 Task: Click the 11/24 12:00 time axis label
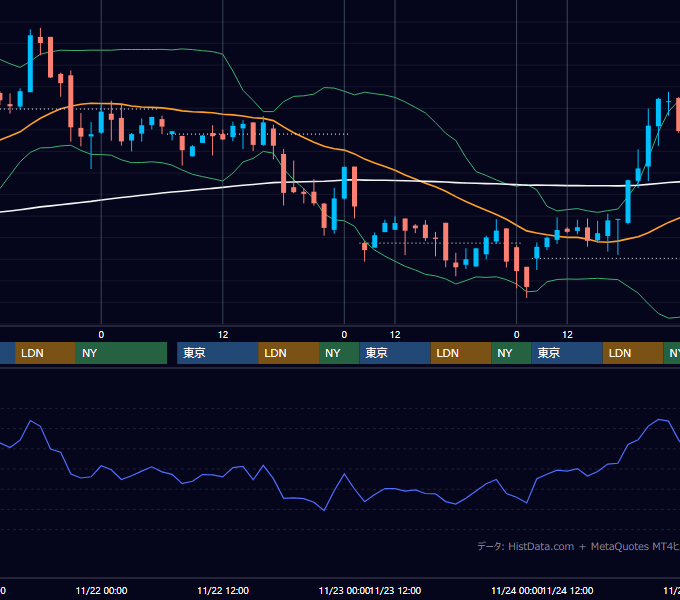tap(568, 590)
